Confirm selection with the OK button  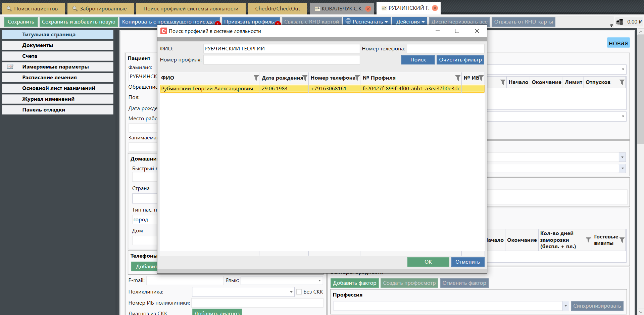tap(428, 262)
